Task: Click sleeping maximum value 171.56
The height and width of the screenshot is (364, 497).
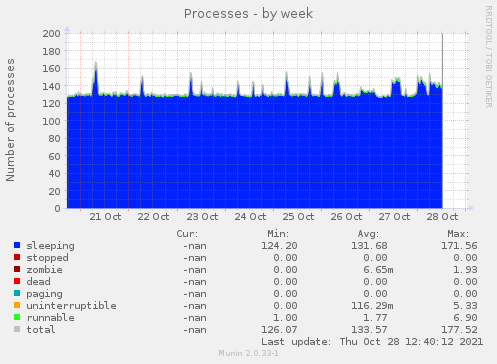Action: point(459,246)
